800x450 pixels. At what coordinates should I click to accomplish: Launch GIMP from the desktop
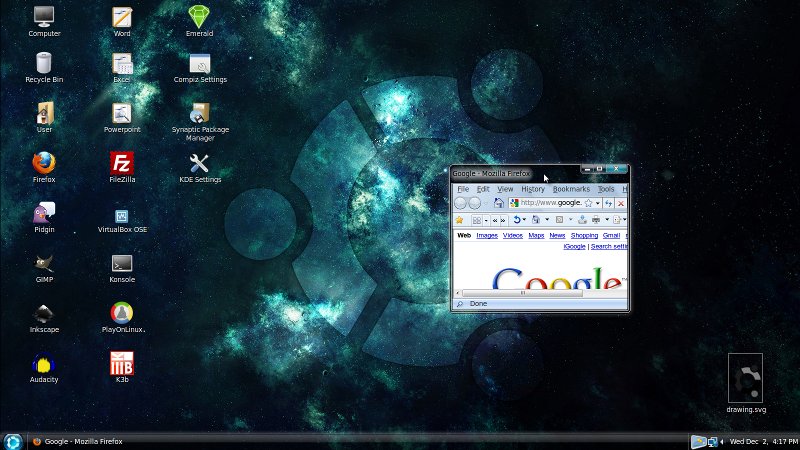pyautogui.click(x=44, y=267)
